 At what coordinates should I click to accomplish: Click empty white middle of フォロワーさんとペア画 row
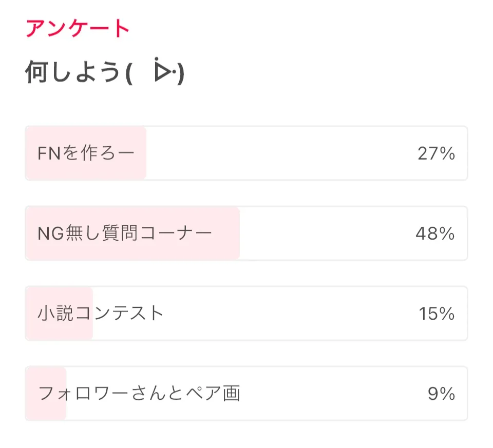click(329, 394)
